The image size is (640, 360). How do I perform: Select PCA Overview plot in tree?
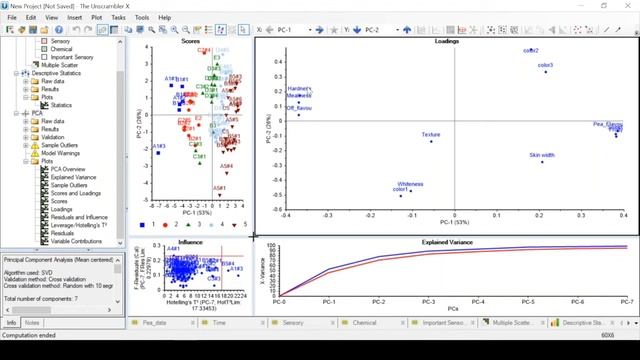click(x=68, y=169)
